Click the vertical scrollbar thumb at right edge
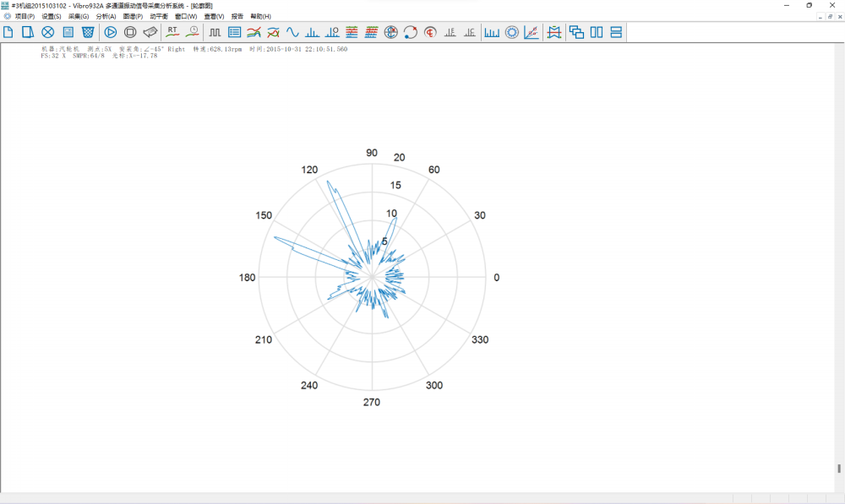Screen dimensions: 845x504 (839, 469)
